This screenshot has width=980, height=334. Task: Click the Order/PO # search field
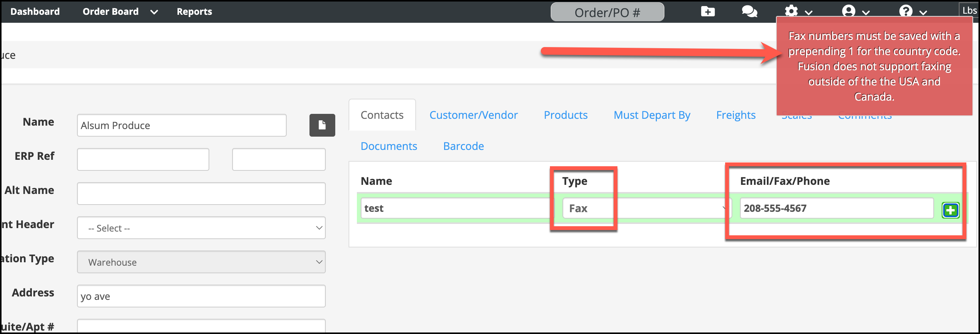[x=607, y=12]
